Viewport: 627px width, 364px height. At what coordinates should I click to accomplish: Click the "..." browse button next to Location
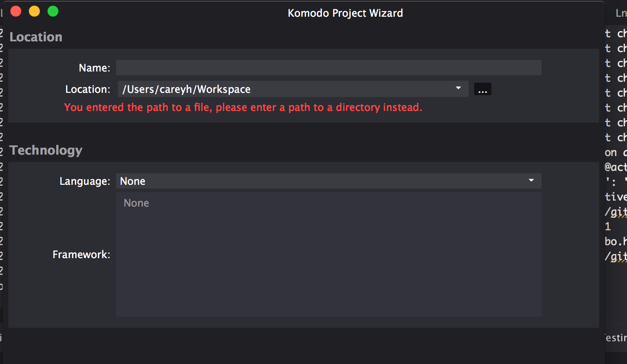[x=483, y=89]
